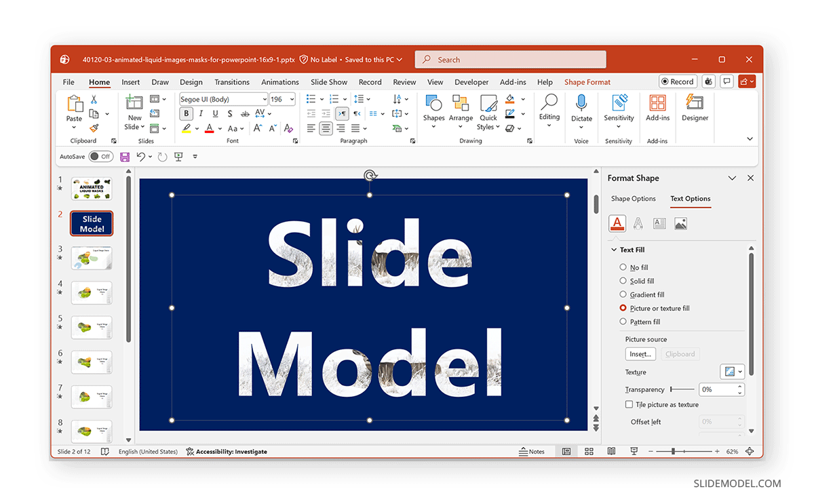Open the Shape Format tab
The image size is (814, 504).
[x=587, y=82]
